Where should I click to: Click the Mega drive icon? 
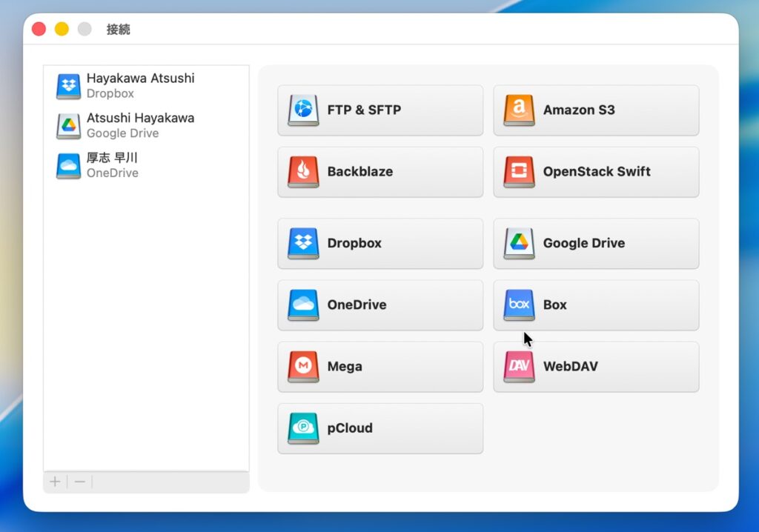click(303, 367)
